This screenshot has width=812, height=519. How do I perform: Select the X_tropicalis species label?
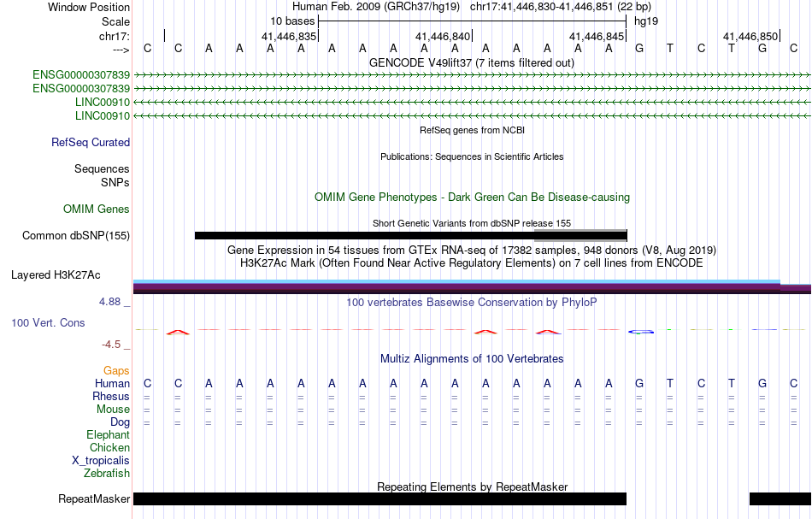click(101, 461)
